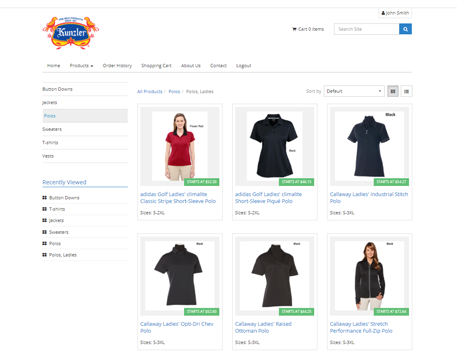Select the highlighted Polos sidebar category
Viewport: 457px width, 360px height.
click(x=85, y=116)
